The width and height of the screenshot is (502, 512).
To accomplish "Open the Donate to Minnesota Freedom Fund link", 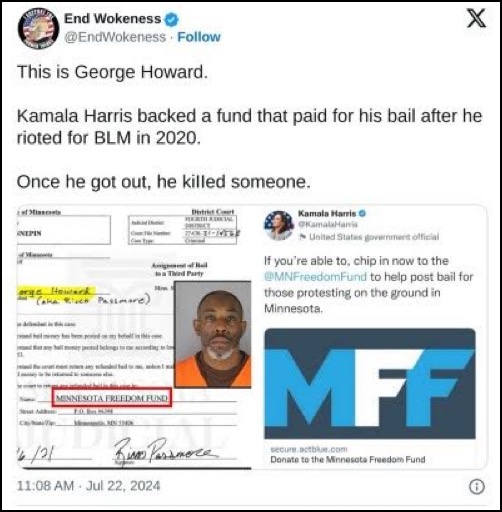I will [348, 459].
